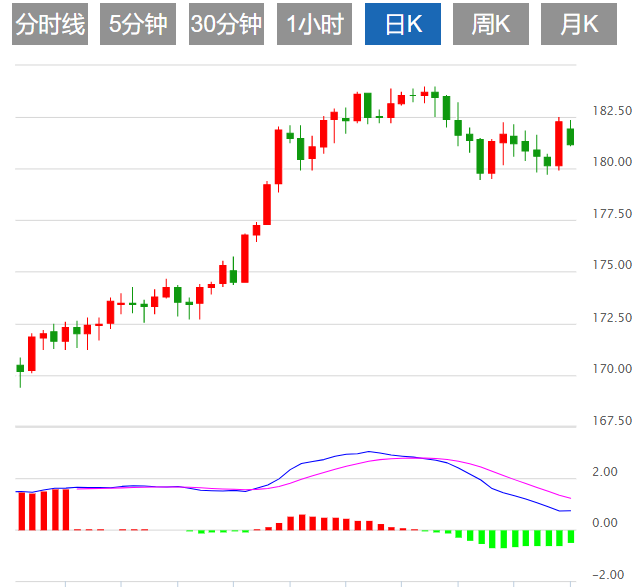The height and width of the screenshot is (587, 633).
Task: Click the -2.00 MACD axis label
Action: click(608, 574)
